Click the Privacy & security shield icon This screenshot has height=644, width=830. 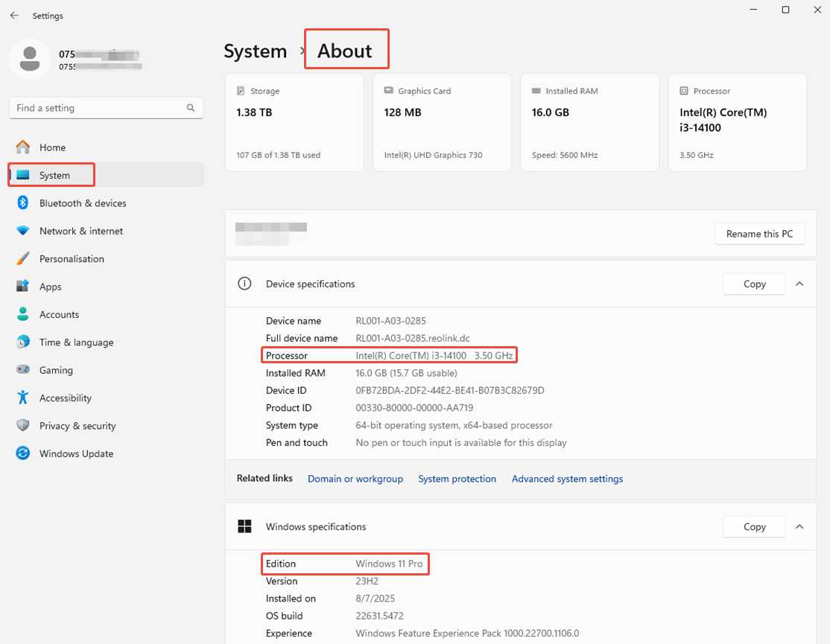click(x=23, y=425)
